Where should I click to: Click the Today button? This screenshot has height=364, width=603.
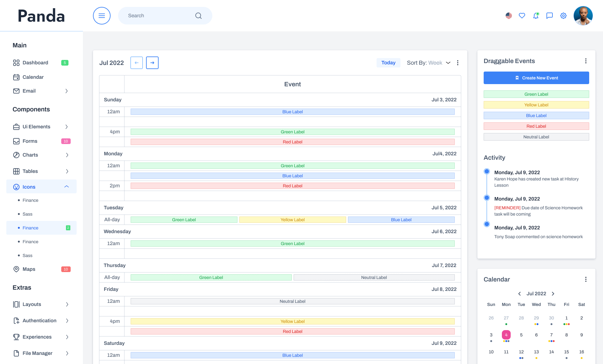point(388,63)
